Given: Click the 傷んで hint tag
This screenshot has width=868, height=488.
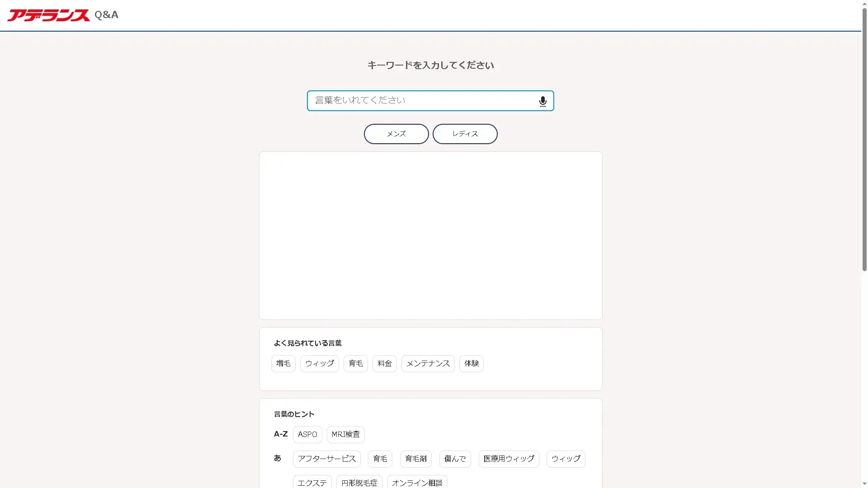Looking at the screenshot, I should coord(455,459).
